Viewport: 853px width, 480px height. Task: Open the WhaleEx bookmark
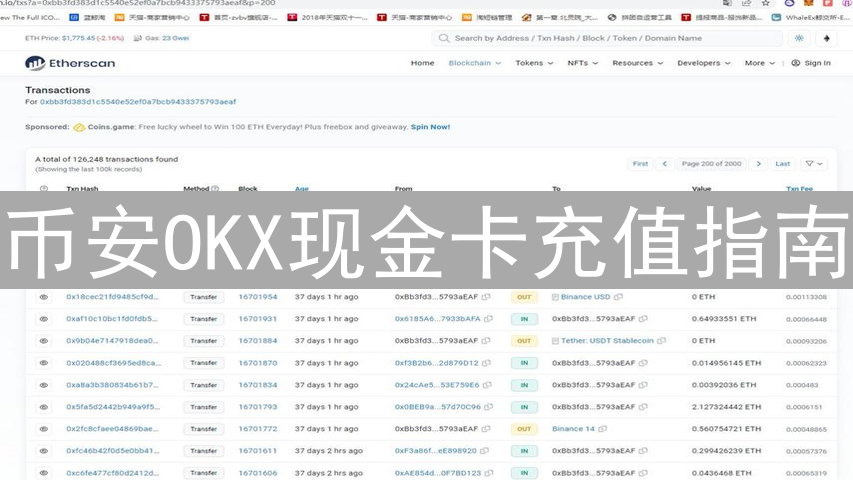pos(811,17)
